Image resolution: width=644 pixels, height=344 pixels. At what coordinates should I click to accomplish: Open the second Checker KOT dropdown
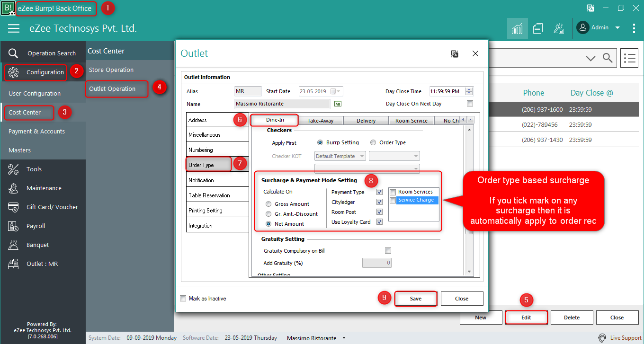[394, 156]
